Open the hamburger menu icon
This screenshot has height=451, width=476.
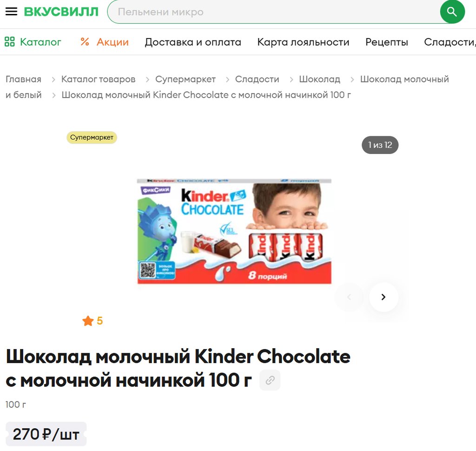click(11, 12)
